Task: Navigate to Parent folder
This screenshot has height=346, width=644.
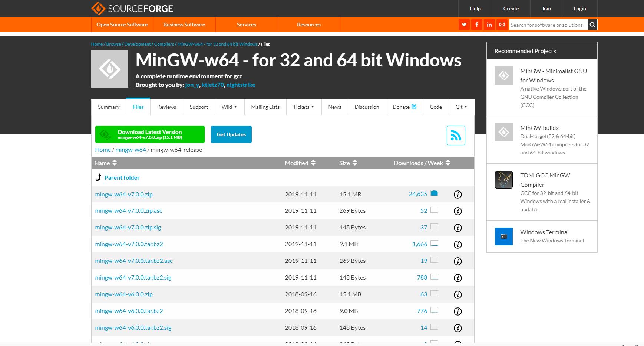Action: coord(122,177)
